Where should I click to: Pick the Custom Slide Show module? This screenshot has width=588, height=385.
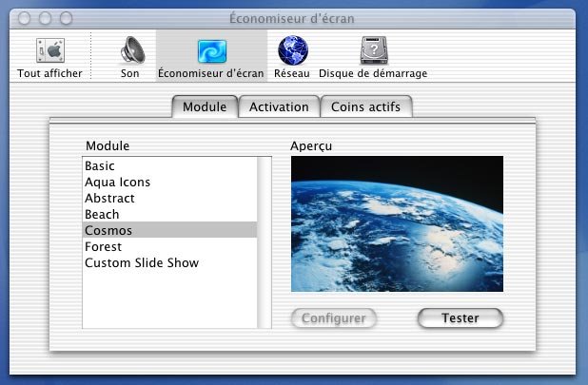point(169,262)
